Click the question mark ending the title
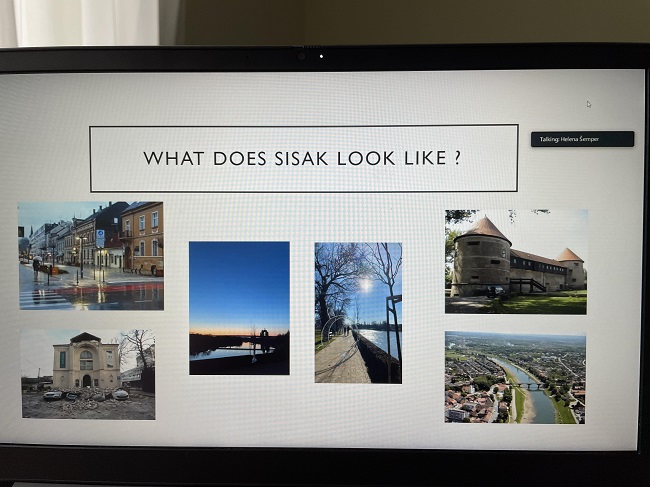 tap(456, 157)
